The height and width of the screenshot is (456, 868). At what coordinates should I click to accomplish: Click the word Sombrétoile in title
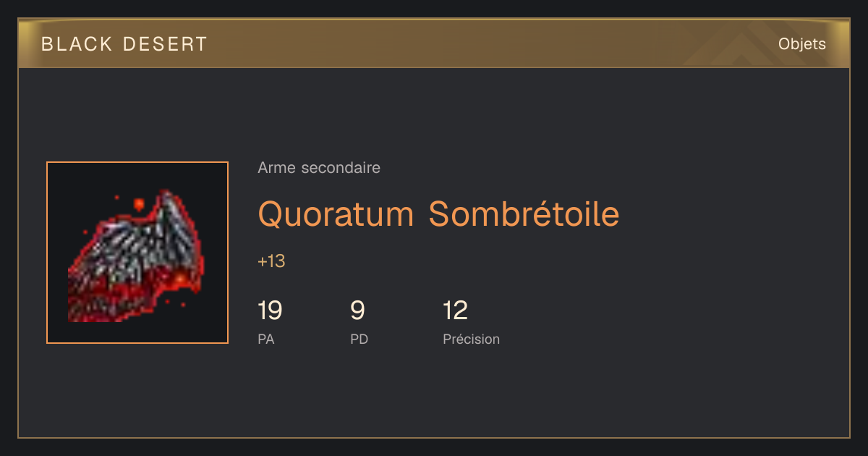[x=524, y=214]
